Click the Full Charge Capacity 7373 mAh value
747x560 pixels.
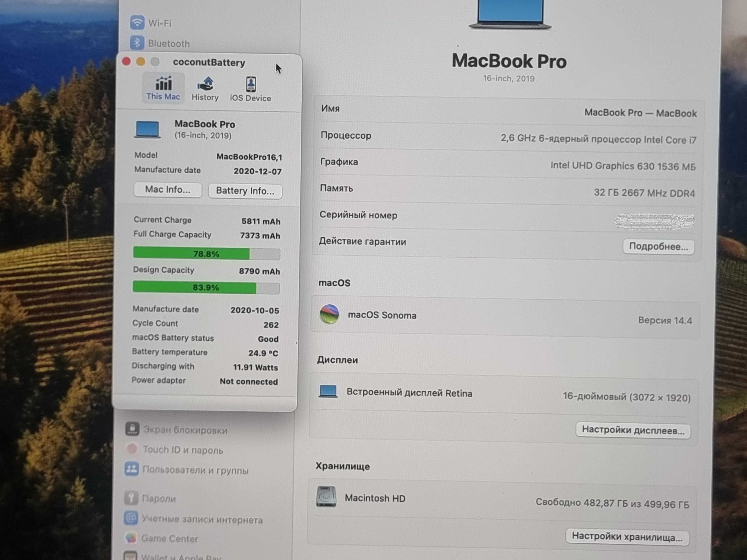pyautogui.click(x=260, y=236)
